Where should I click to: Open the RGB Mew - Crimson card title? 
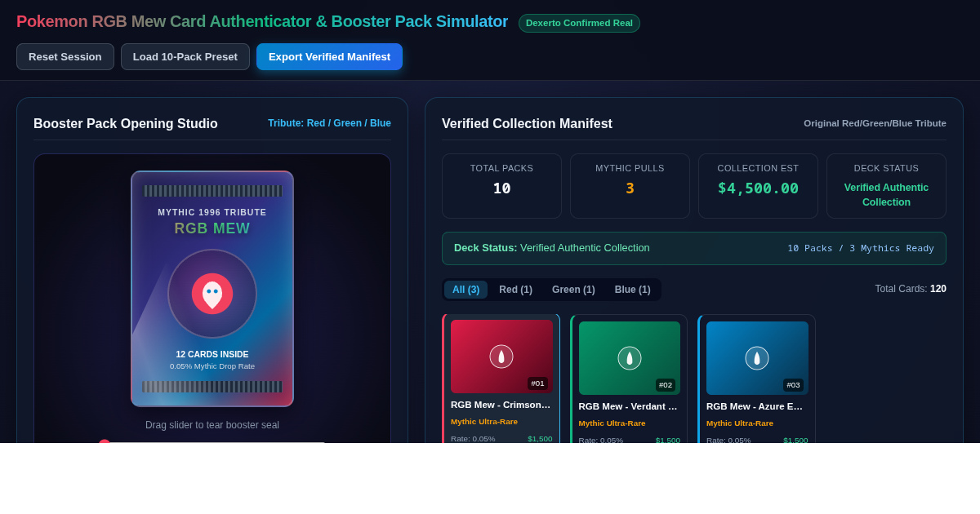point(501,405)
